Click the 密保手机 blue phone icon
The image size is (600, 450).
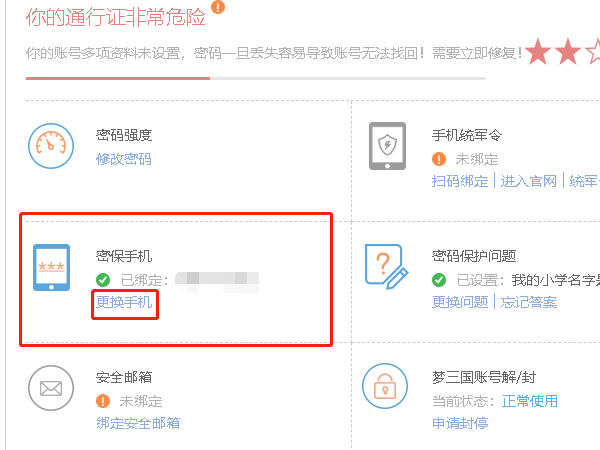(x=51, y=267)
